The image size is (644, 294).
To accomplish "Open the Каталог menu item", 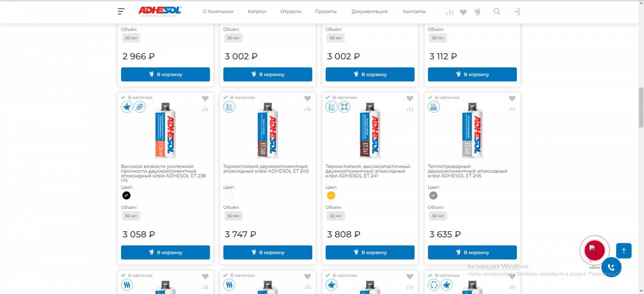I will (257, 12).
